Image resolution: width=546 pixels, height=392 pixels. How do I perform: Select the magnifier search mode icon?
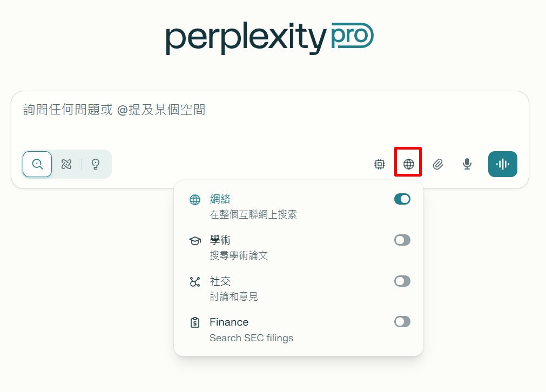coord(37,164)
